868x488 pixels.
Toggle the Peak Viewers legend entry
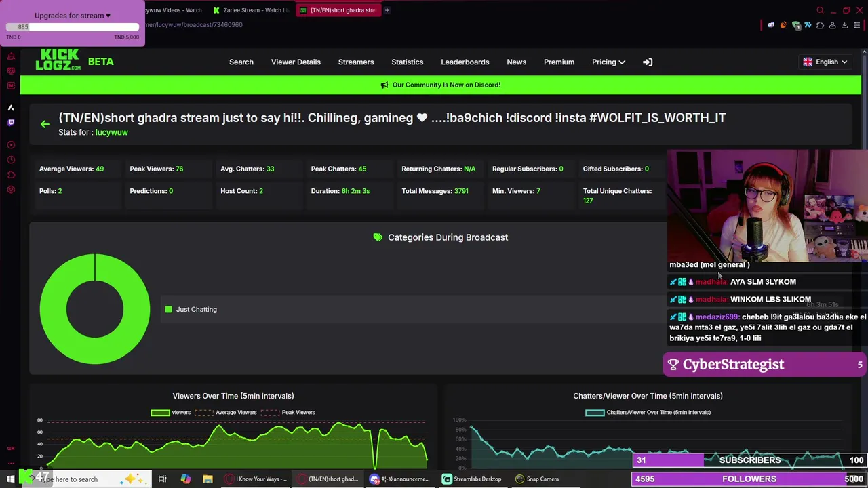288,412
